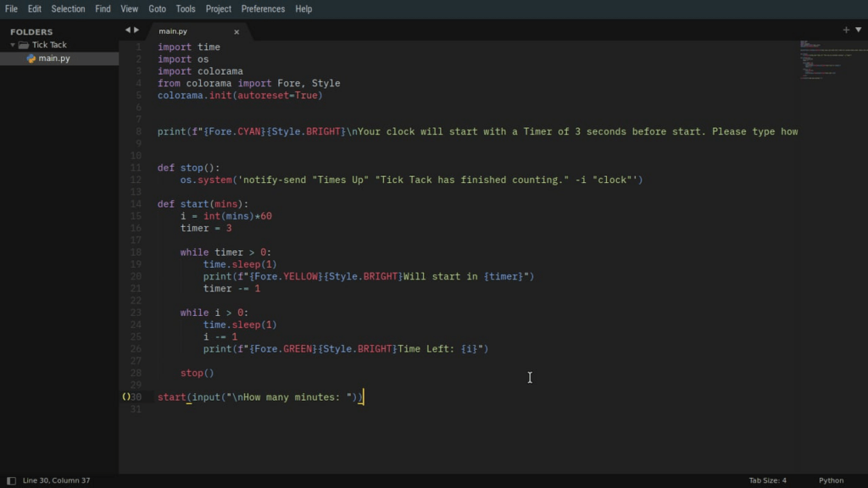Open the Goto menu
This screenshot has width=868, height=488.
(x=157, y=8)
